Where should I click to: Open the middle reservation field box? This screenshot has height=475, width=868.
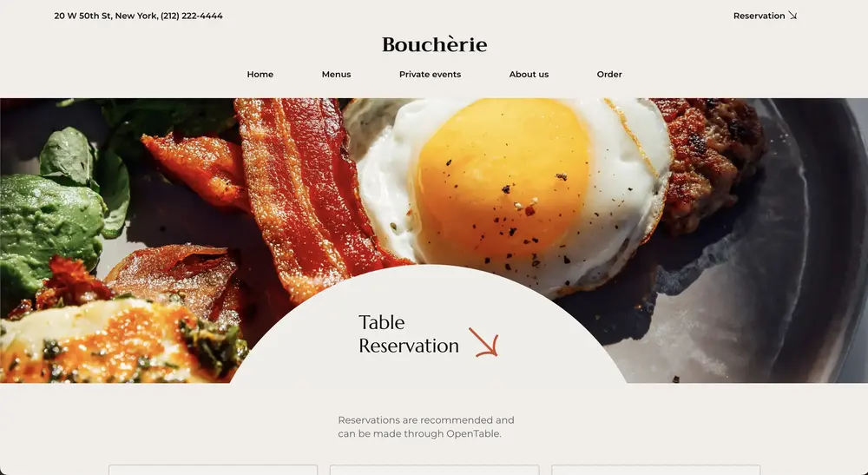(x=435, y=470)
